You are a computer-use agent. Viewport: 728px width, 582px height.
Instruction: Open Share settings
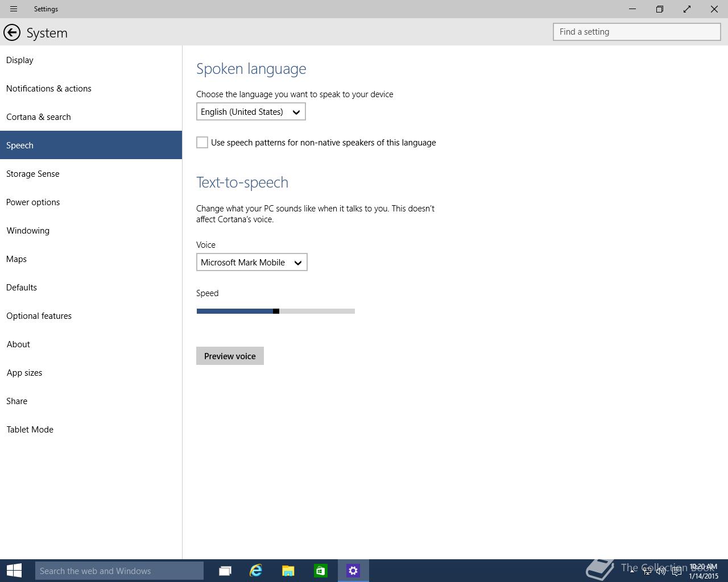[x=91, y=401]
